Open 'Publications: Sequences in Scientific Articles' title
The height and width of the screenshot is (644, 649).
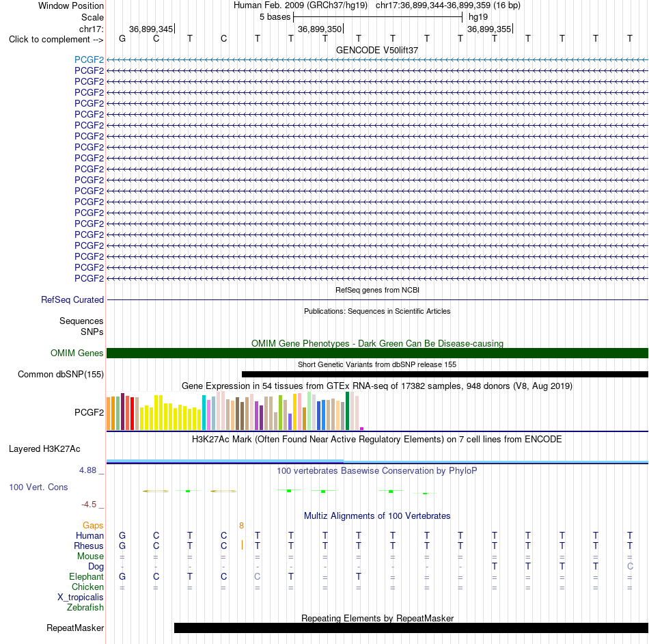point(377,311)
